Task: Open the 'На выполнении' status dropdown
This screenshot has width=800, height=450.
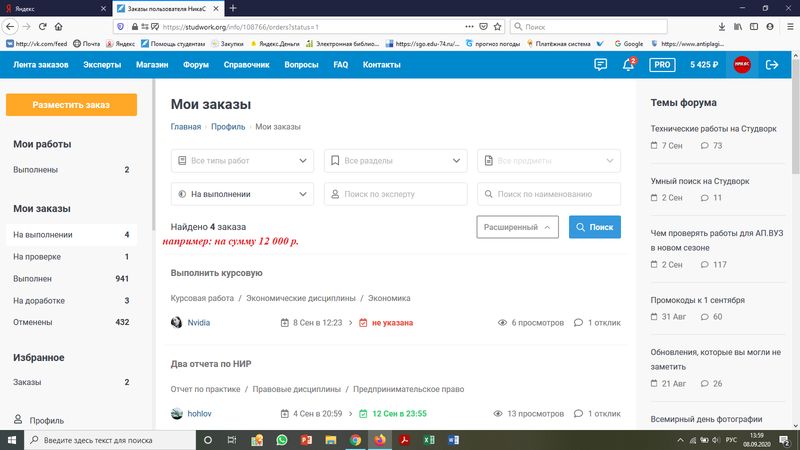Action: 242,194
